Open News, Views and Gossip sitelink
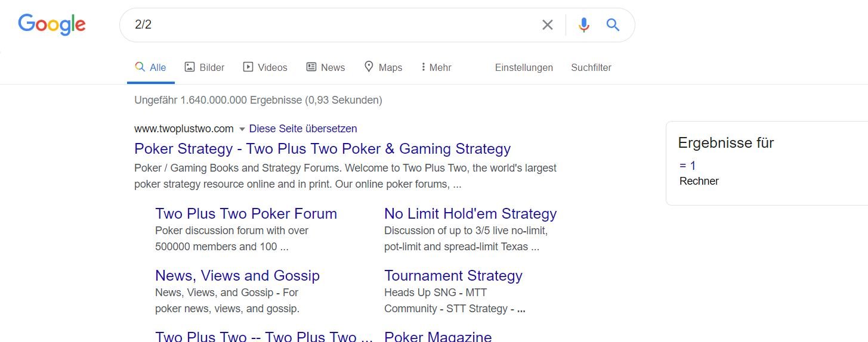Screen dimensions: 868x342 237,275
